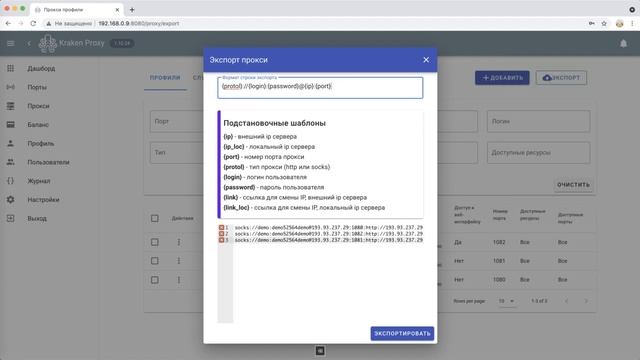Click the ЭКСПОРТИРОВАТЬ button
Screen dimensions: 640x360
tap(402, 333)
